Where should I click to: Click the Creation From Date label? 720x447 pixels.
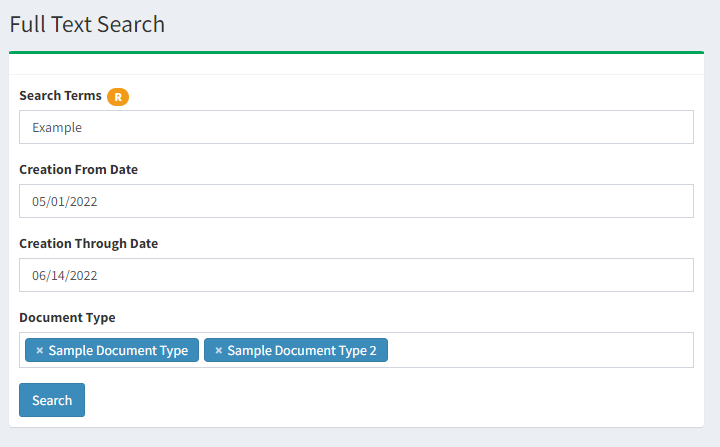(x=79, y=170)
